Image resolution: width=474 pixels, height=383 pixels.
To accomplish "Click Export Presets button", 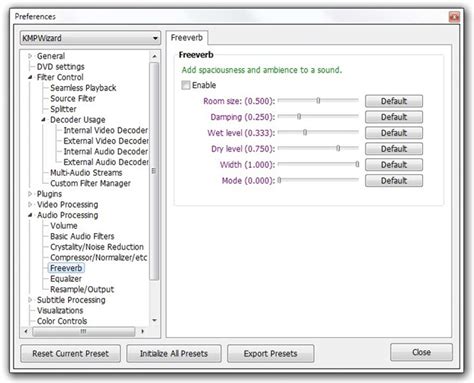I will tap(270, 354).
